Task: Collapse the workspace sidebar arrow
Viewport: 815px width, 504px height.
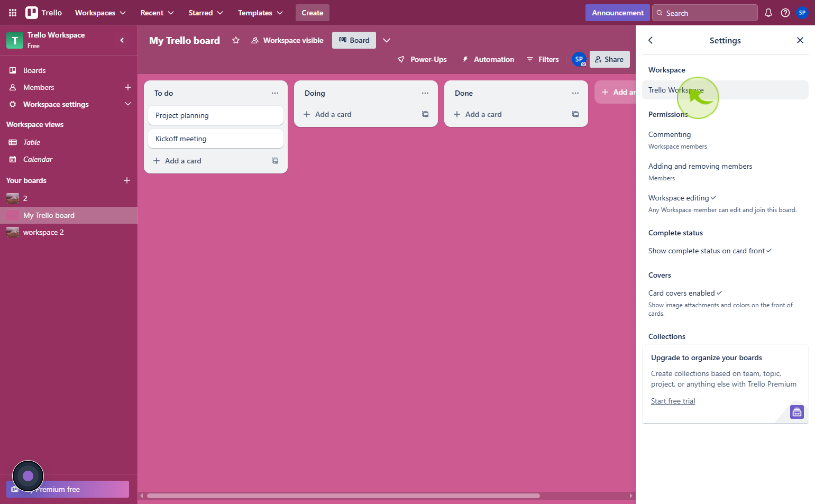Action: point(122,40)
